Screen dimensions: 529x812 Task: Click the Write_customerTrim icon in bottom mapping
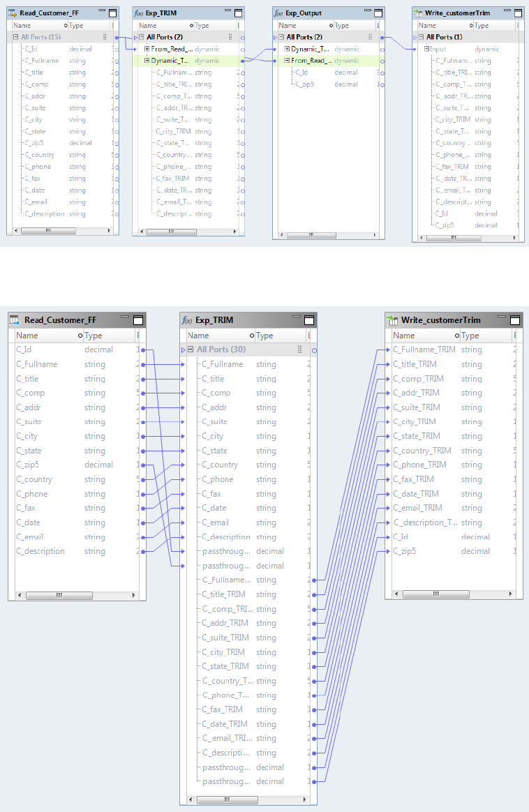coord(393,320)
